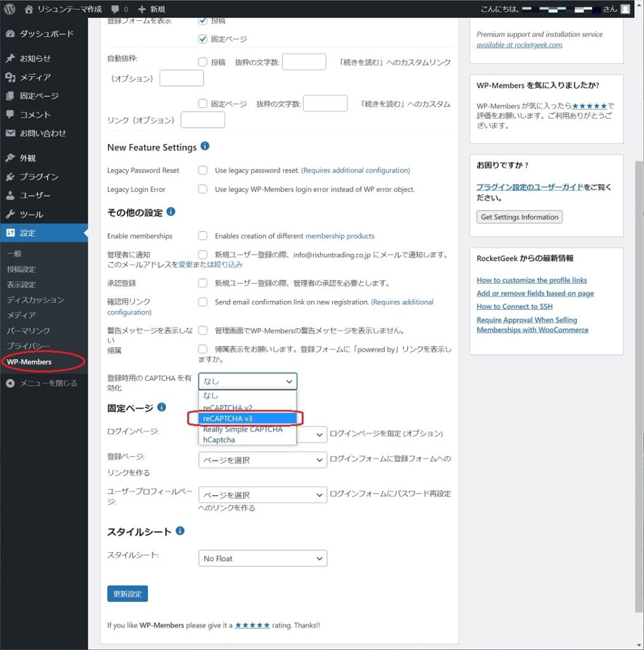Viewport: 644px width, 650px height.
Task: Select hCaptcha option
Action: (248, 440)
